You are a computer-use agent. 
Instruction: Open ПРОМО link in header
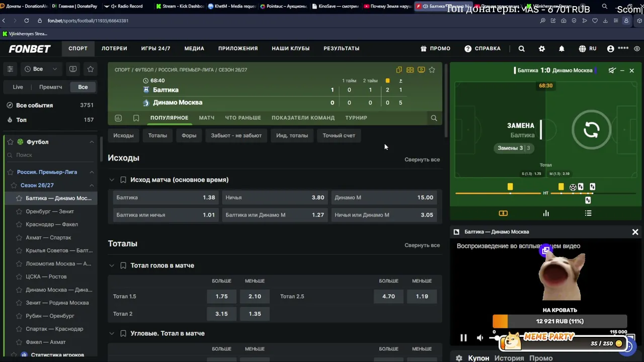(436, 48)
